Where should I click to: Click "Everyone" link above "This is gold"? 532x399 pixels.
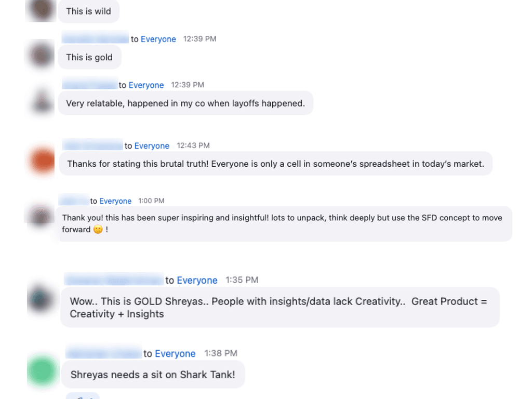[158, 39]
